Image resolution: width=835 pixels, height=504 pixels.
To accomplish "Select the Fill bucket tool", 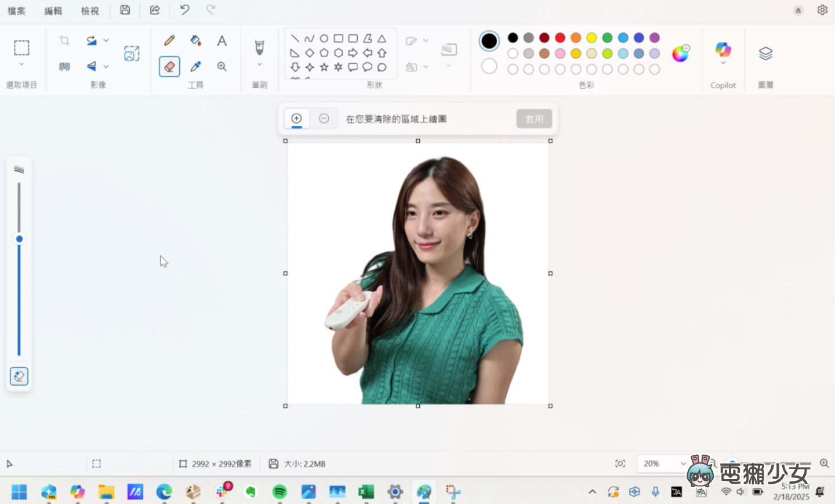I will point(195,41).
